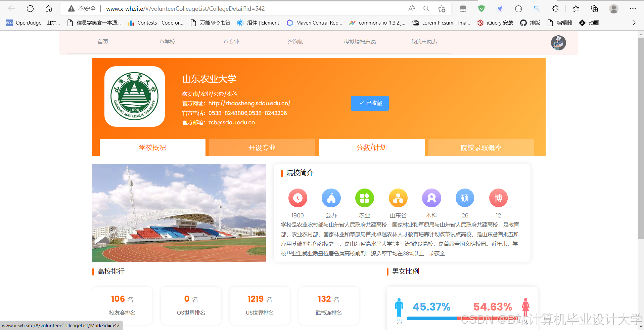
Task: Switch to the 分数/计划 tab
Action: 372,148
